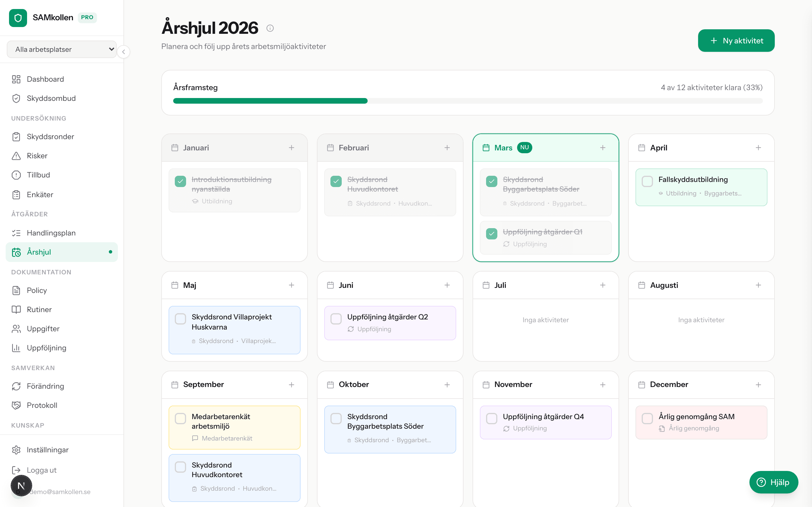Viewport: 812px width, 507px height.
Task: Open the Alla arbetsplatser dropdown
Action: [x=62, y=49]
